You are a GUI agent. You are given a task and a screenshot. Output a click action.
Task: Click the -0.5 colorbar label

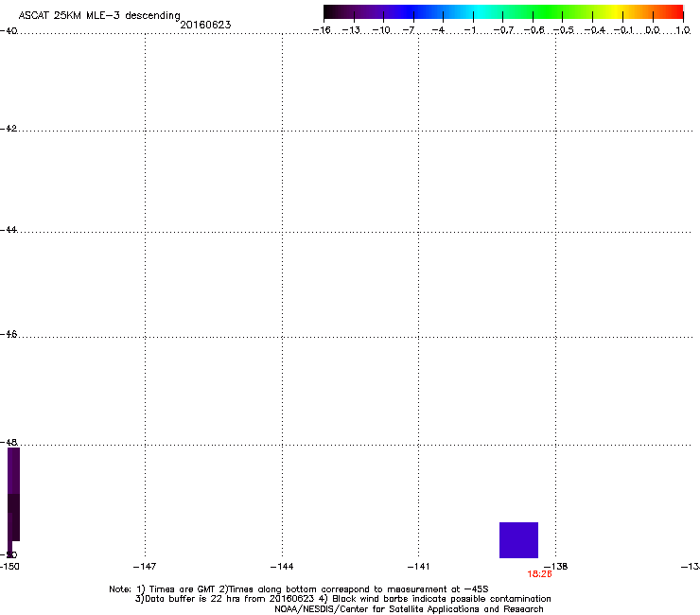click(564, 30)
